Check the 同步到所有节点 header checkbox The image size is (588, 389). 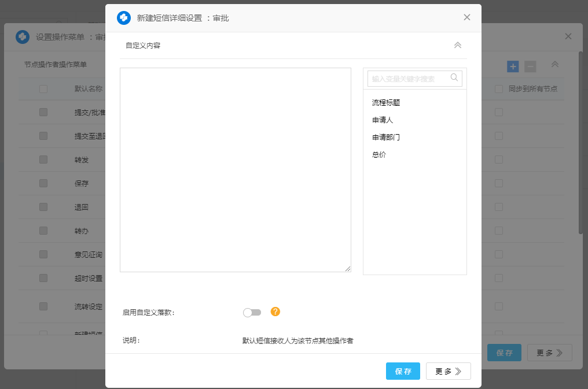coord(499,89)
